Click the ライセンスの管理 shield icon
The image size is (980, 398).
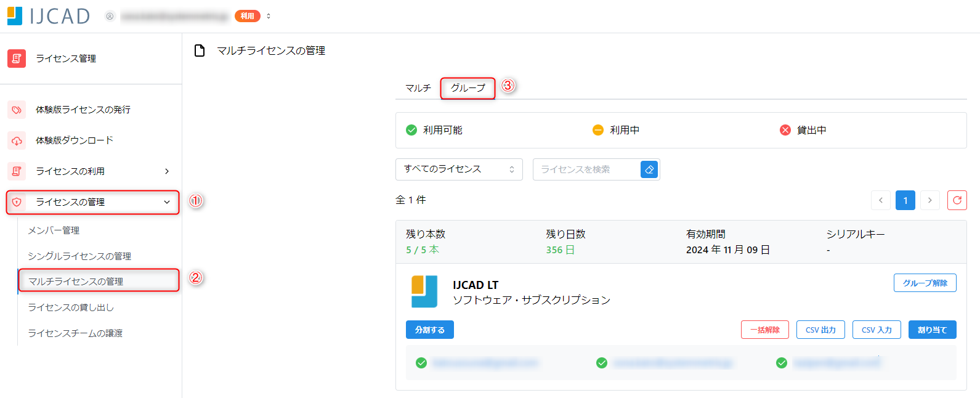point(17,202)
